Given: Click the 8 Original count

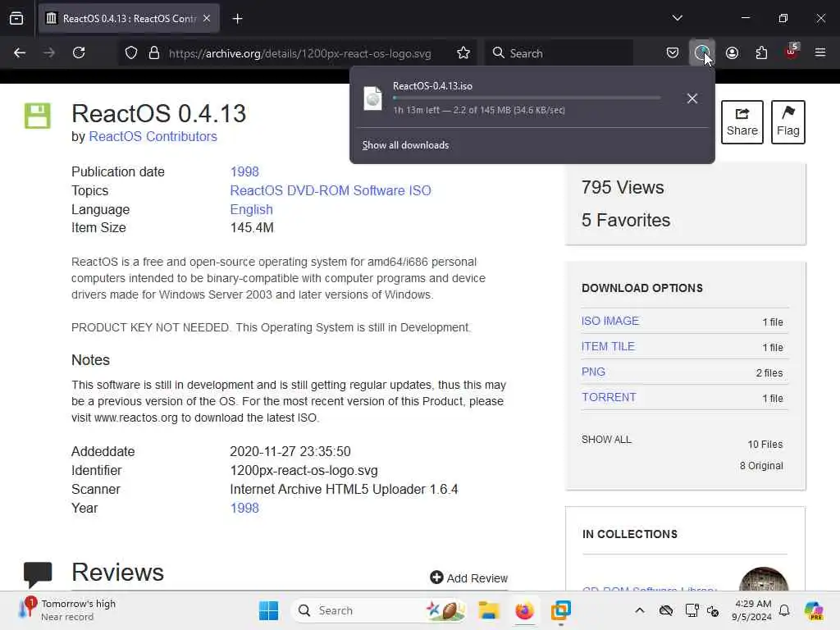Looking at the screenshot, I should (761, 466).
